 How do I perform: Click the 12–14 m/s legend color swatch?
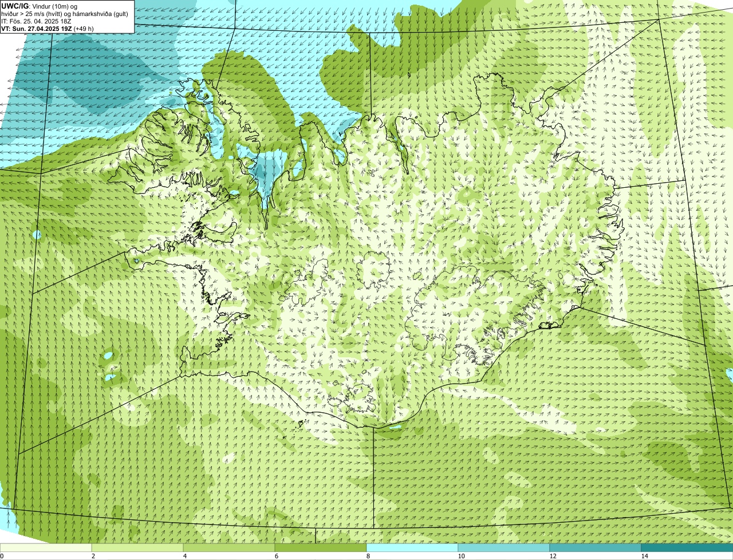[596, 548]
